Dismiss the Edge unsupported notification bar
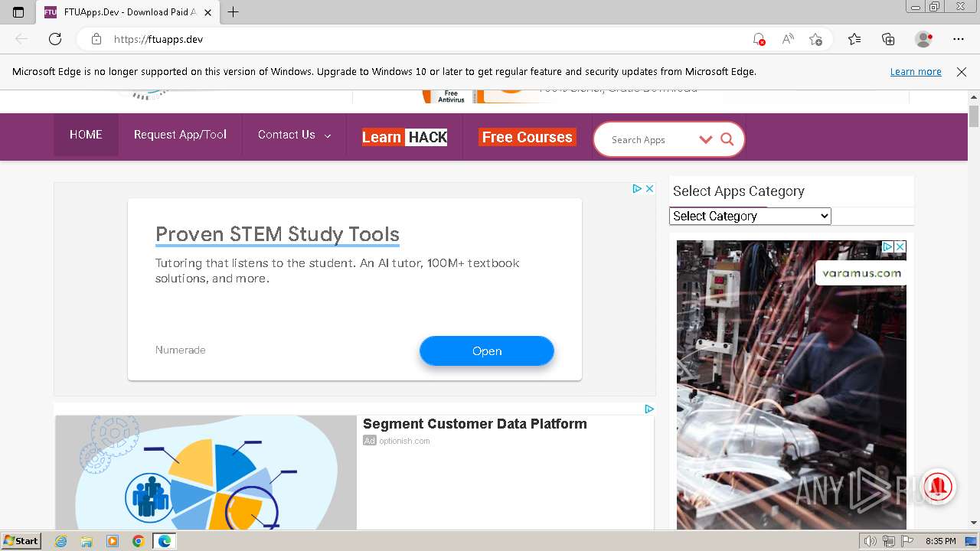 point(962,72)
